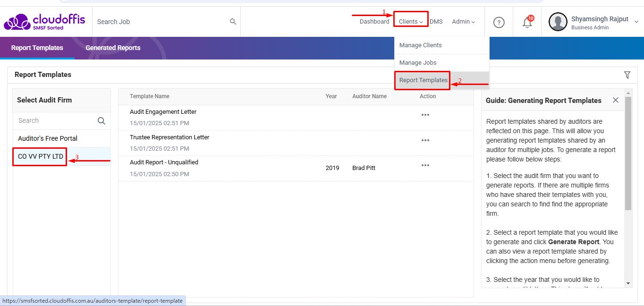Click the Audit Report - Unqualified template name
Screen dimensions: 644x306
tap(164, 162)
